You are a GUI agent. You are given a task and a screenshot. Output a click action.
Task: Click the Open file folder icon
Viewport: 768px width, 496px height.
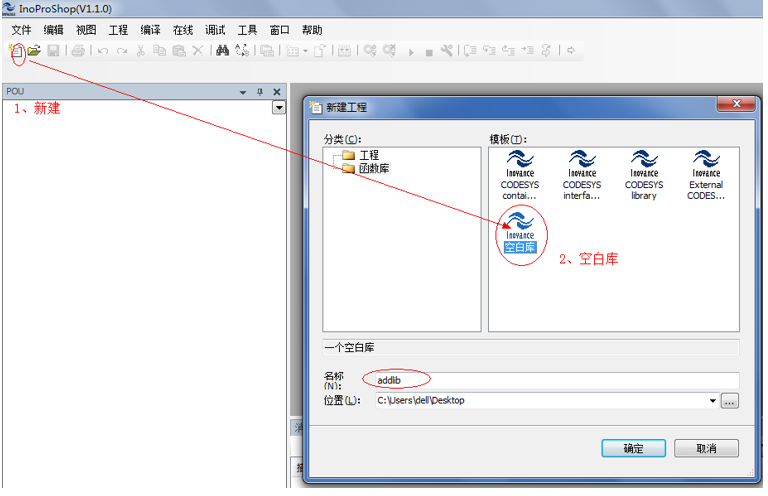[34, 50]
